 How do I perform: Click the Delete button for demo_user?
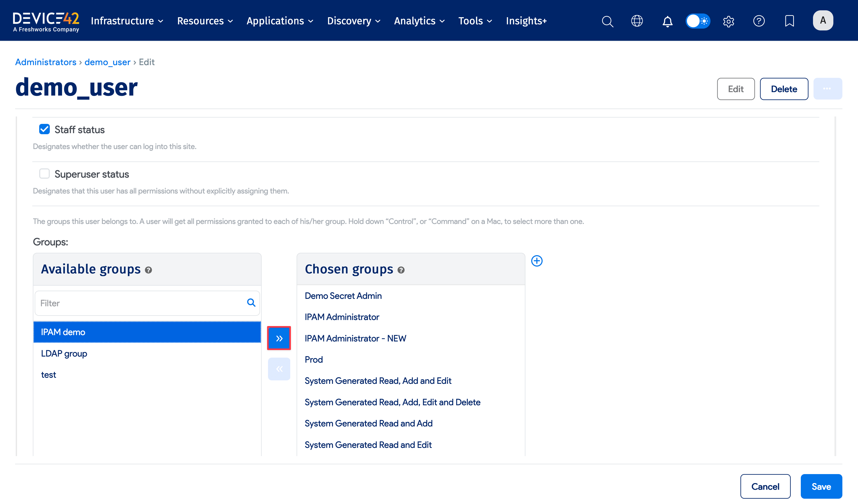784,89
